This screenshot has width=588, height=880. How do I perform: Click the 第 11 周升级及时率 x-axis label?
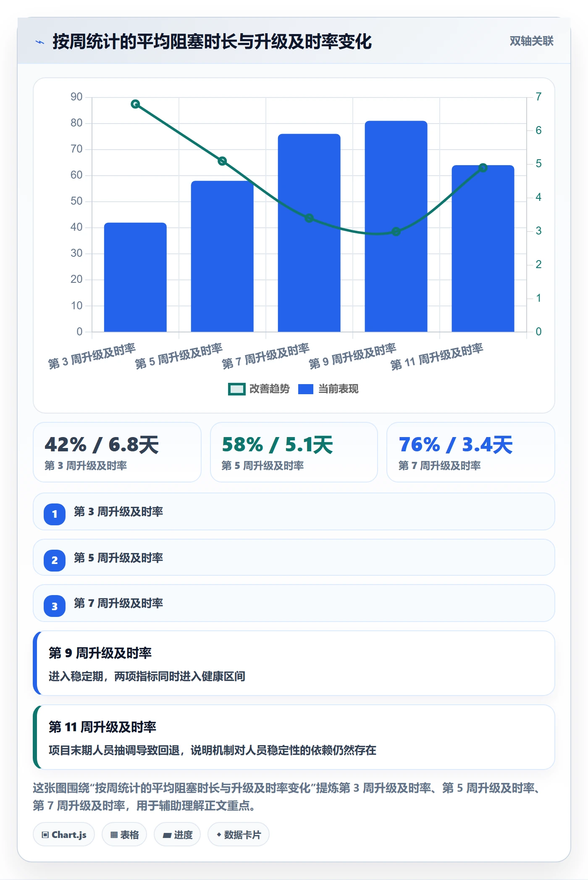coord(437,357)
